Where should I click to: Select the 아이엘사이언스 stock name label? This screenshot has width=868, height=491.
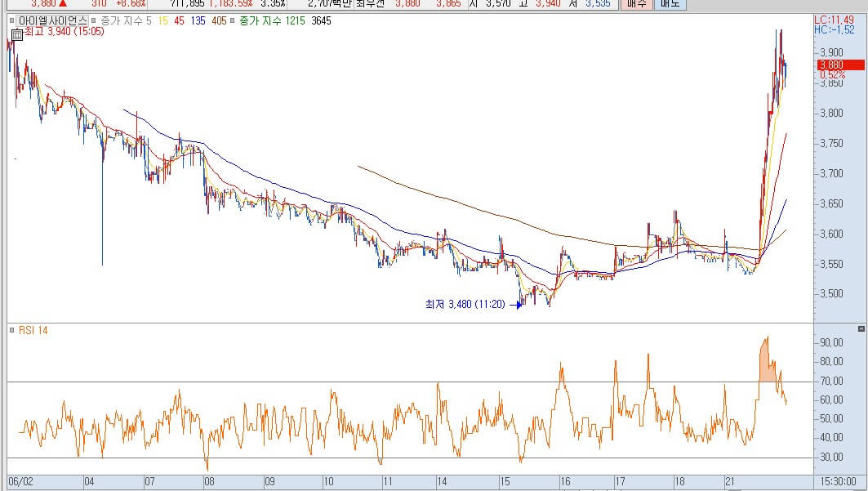click(52, 20)
